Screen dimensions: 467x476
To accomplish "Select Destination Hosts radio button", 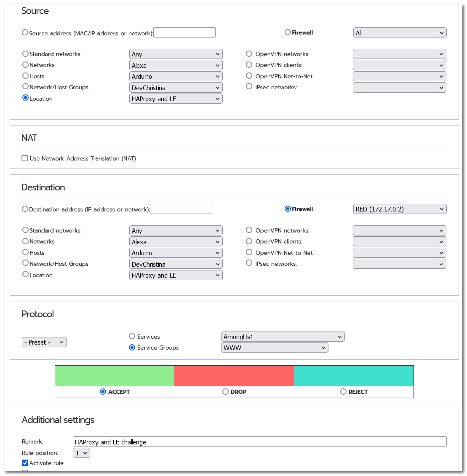I will (x=26, y=253).
